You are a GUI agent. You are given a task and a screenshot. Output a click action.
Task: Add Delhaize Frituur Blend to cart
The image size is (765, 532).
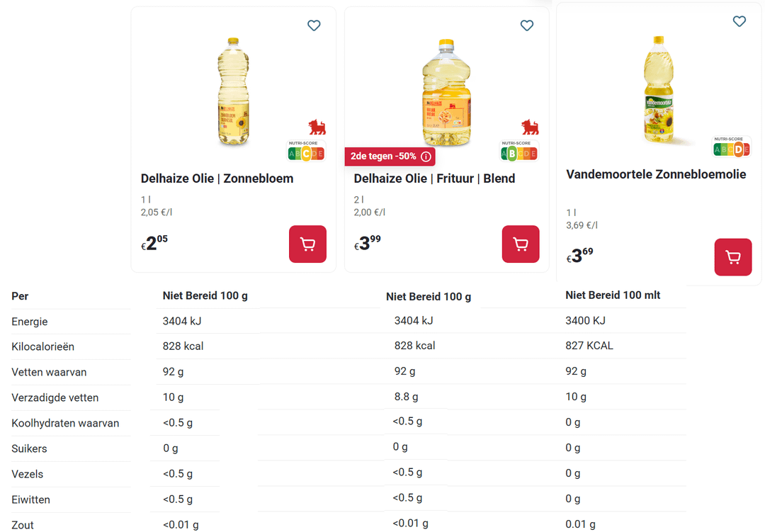click(x=521, y=244)
